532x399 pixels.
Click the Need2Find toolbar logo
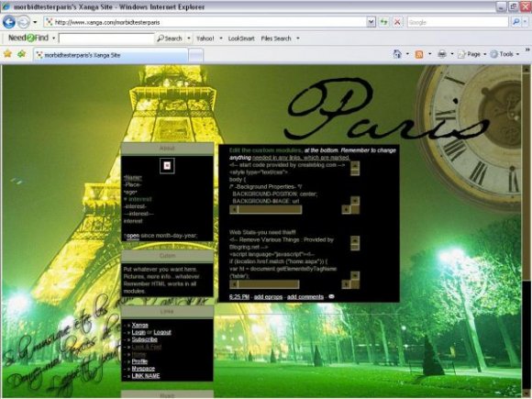(28, 38)
